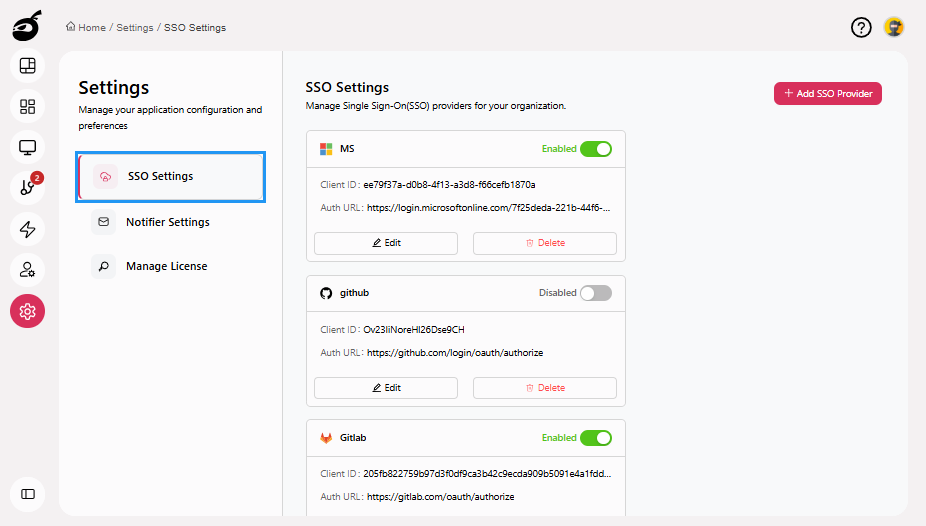926x526 pixels.
Task: Click the GitHub logo on github card
Action: tap(326, 293)
